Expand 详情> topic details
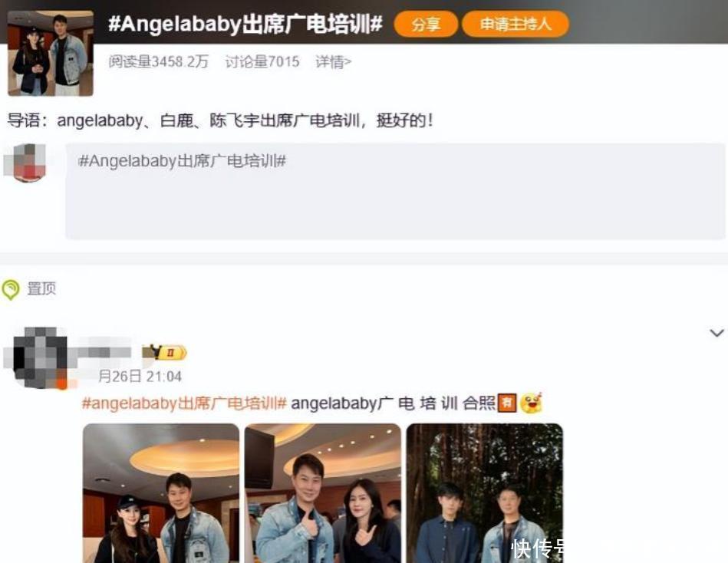 [x=334, y=61]
